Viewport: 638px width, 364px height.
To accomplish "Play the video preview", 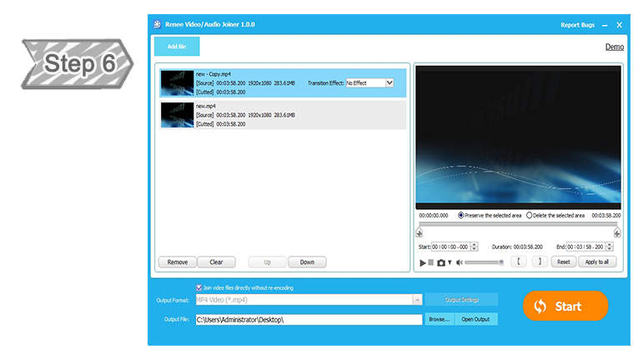I will click(x=423, y=262).
